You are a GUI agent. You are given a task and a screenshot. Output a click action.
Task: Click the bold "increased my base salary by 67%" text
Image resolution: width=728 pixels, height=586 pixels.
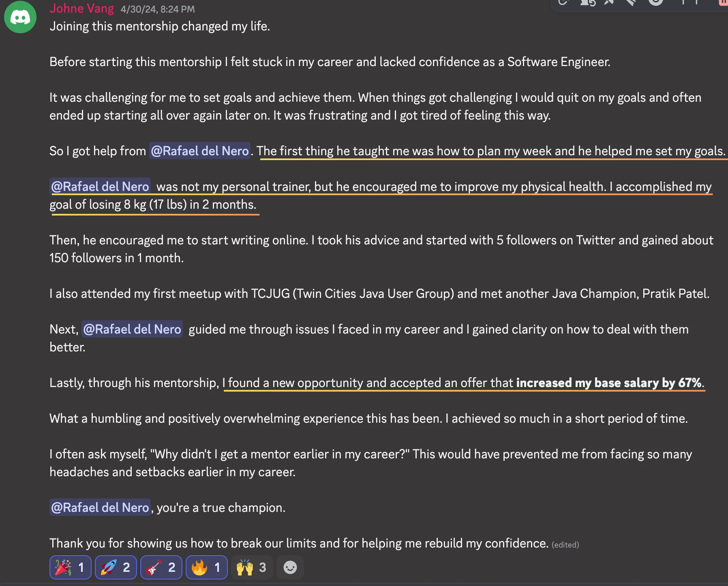608,383
